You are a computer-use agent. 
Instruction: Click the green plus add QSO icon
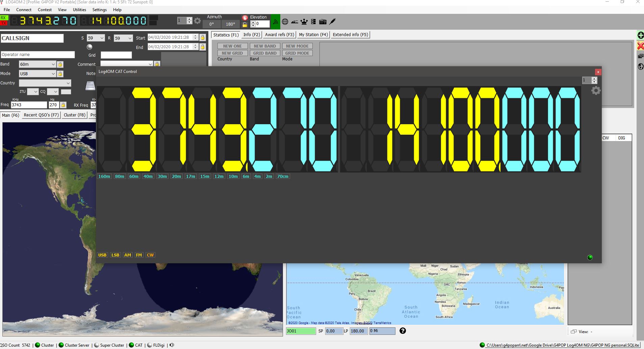(640, 35)
